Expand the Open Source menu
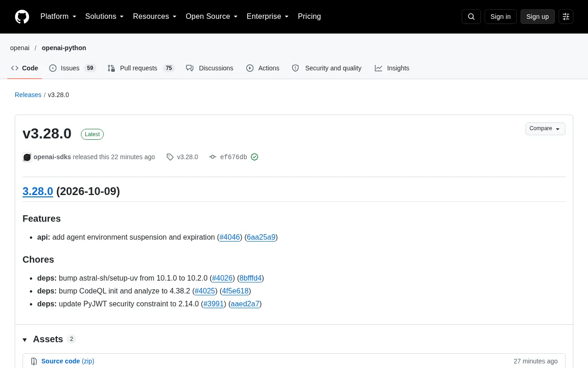The image size is (588, 368). pyautogui.click(x=212, y=17)
